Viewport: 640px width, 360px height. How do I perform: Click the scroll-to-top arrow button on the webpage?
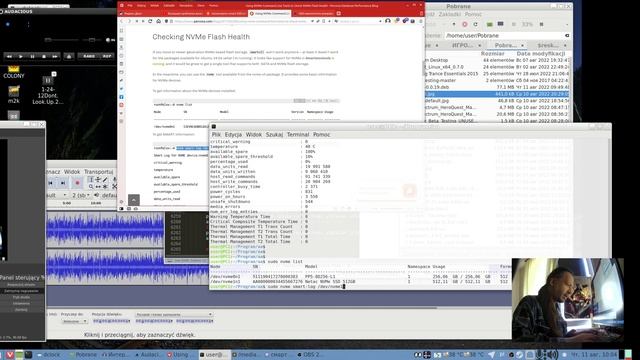click(x=134, y=200)
